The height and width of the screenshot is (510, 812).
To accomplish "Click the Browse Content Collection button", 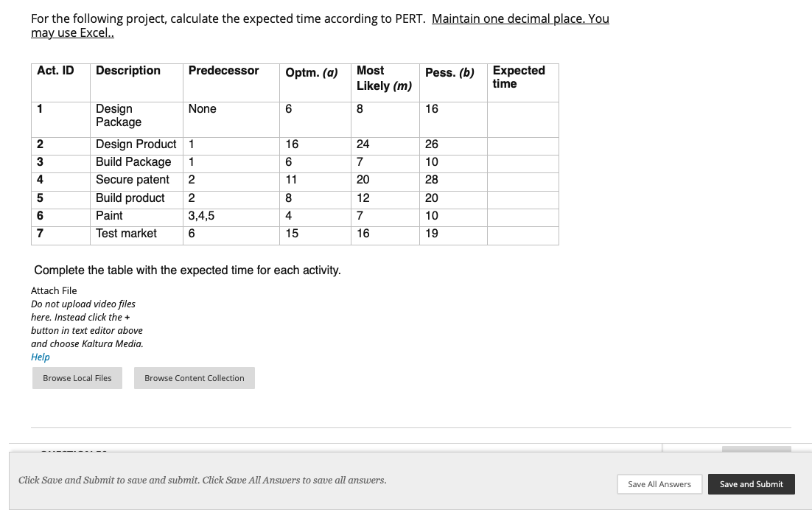I will tap(194, 377).
